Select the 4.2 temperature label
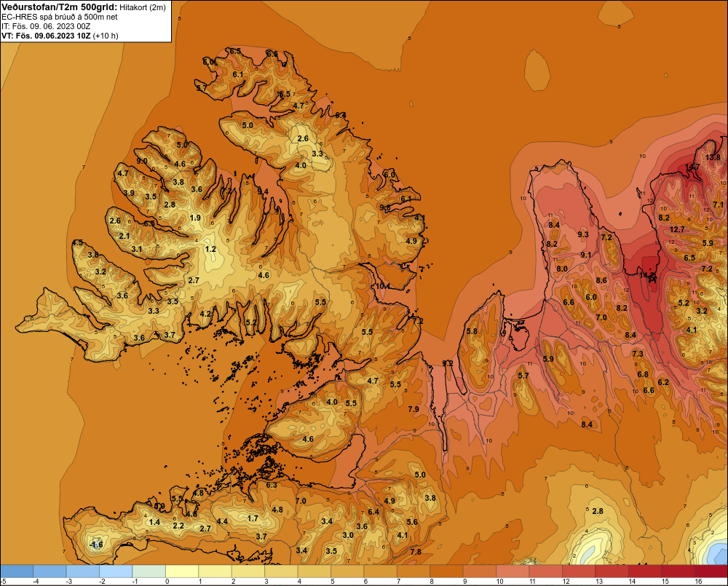728x586 pixels. coord(205,314)
